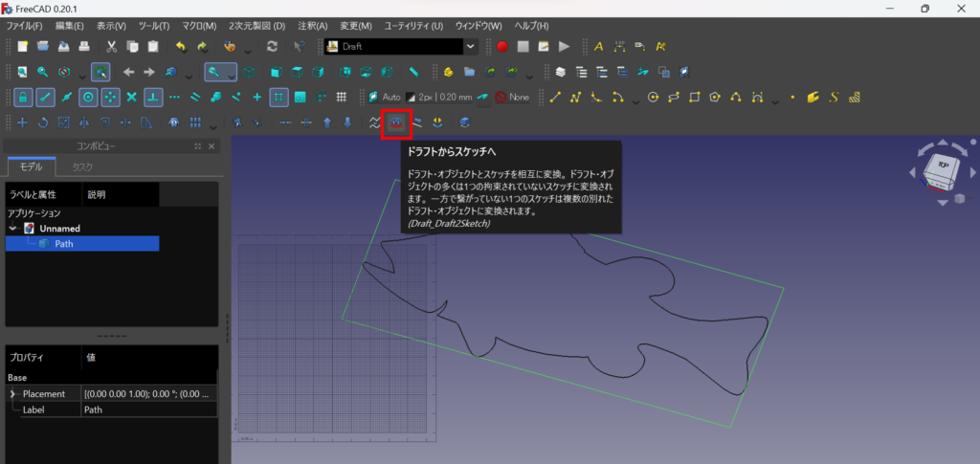Select the Draft Polygon tool
Viewport: 980px width, 464px height.
715,98
